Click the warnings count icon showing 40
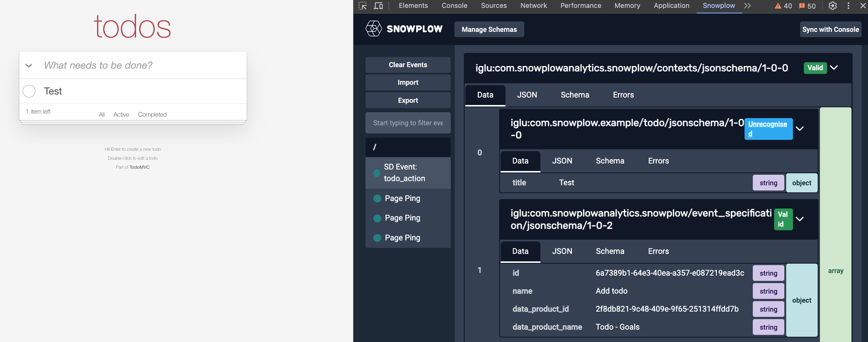The width and height of the screenshot is (868, 342). click(x=783, y=6)
